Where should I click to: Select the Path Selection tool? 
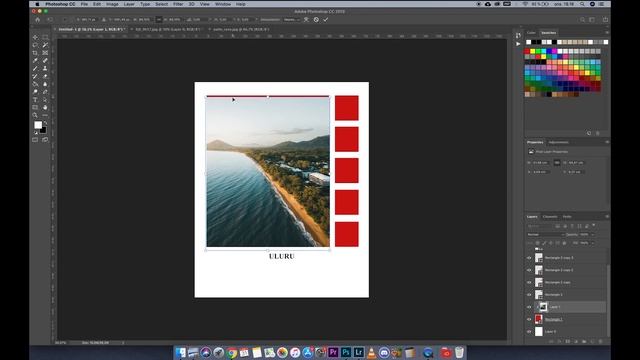[45, 100]
